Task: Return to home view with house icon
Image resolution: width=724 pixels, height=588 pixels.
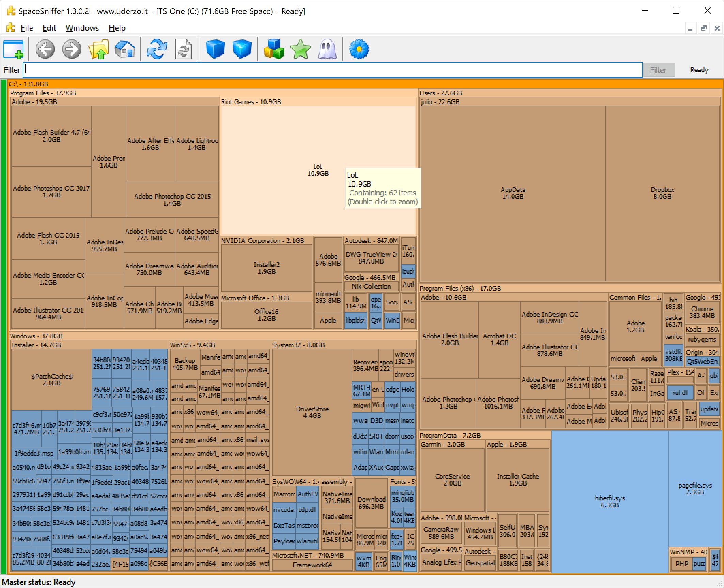Action: (125, 49)
